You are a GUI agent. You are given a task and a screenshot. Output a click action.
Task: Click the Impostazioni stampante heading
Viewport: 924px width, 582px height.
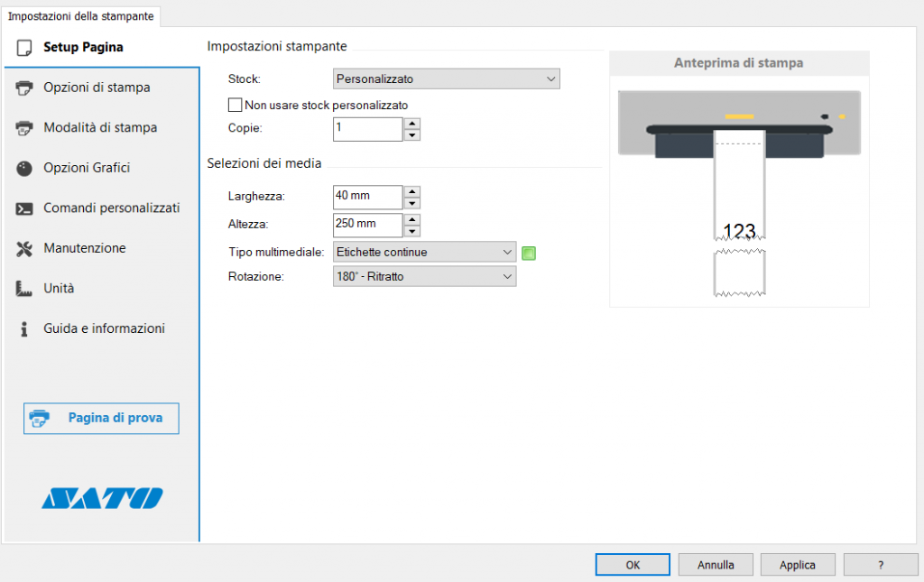click(277, 46)
